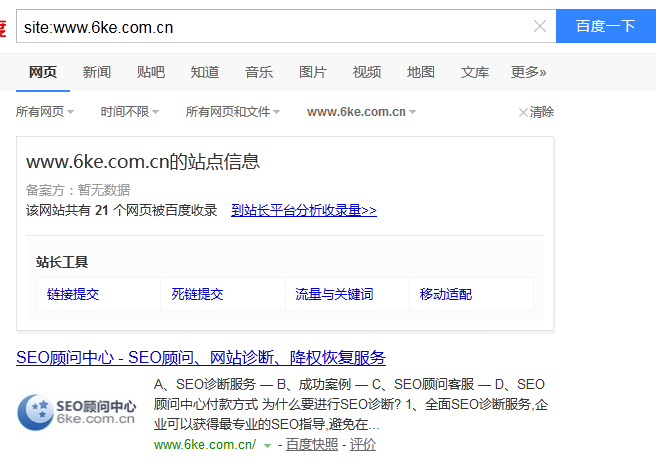Click the 链接提交 webmaster tool link
Screen dimensions: 656x463
pyautogui.click(x=73, y=294)
